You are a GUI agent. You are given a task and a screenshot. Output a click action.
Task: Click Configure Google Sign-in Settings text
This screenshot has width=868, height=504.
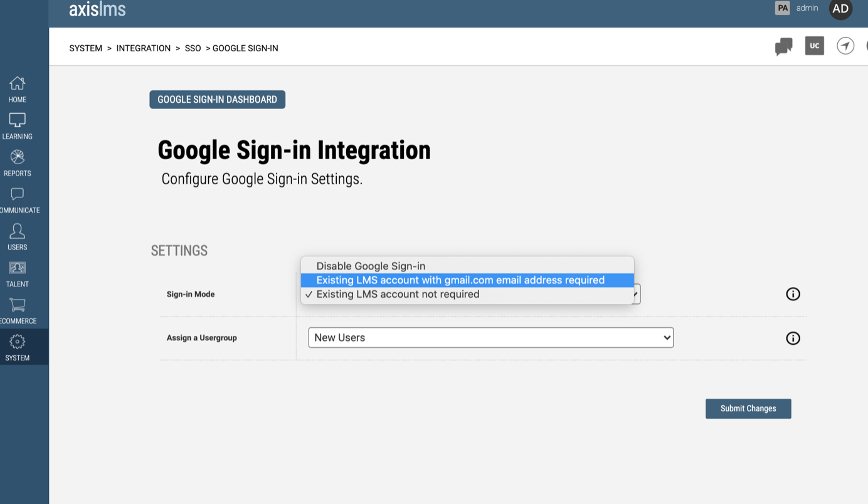[262, 179]
